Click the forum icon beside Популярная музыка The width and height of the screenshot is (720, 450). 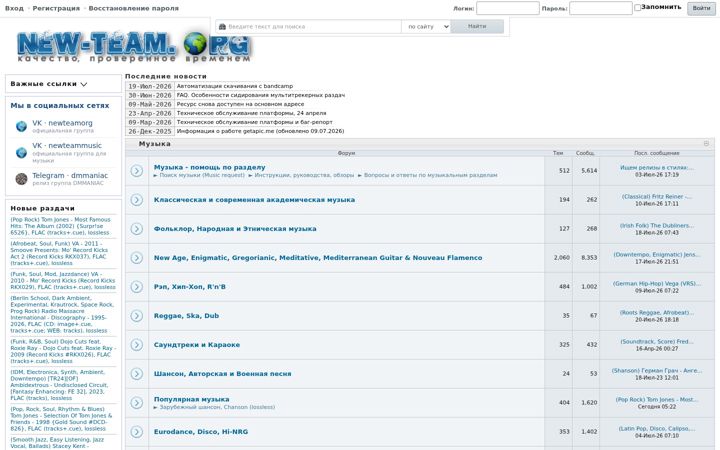pyautogui.click(x=136, y=403)
